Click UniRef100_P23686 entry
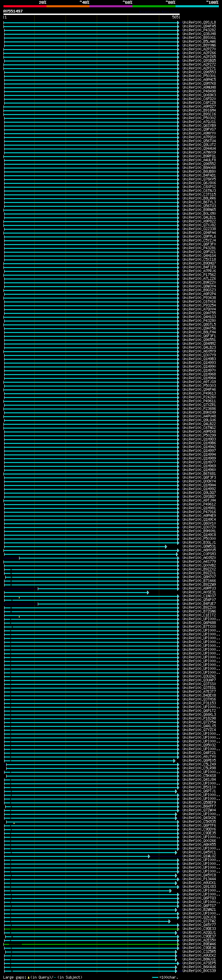 [x=199, y=408]
